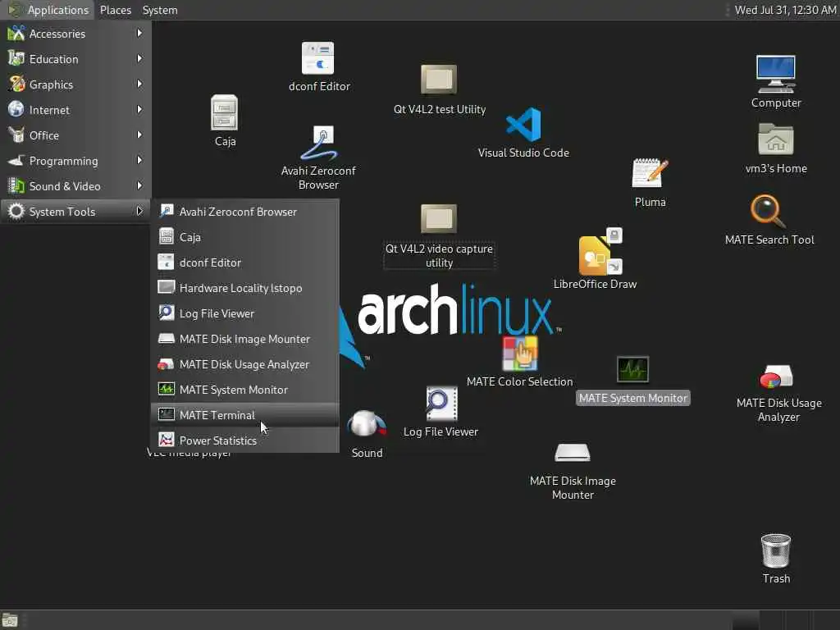This screenshot has width=840, height=630.
Task: Click the Log File Viewer magnifier icon in the submenu
Action: 166,313
